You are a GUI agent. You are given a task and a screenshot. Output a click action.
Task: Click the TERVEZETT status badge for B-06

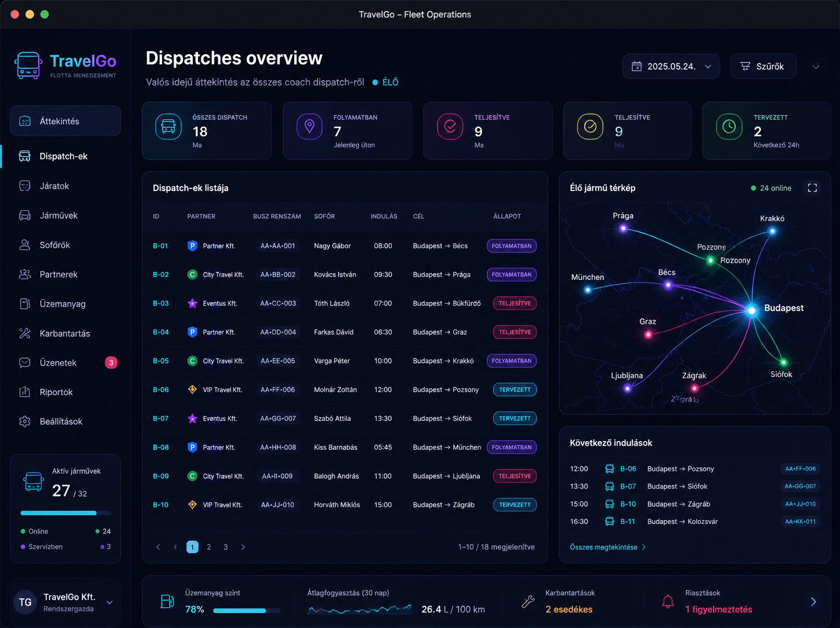pyautogui.click(x=515, y=390)
